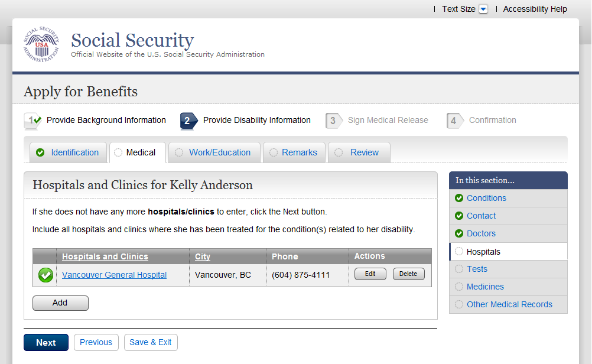592x364 pixels.
Task: Click the green checkmark beside Vancouver General Hospital
Action: click(x=45, y=275)
